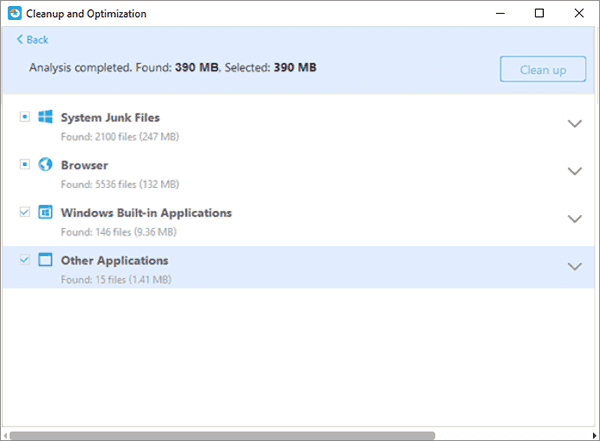
Task: Toggle the System Junk Files checkbox
Action: pyautogui.click(x=24, y=117)
